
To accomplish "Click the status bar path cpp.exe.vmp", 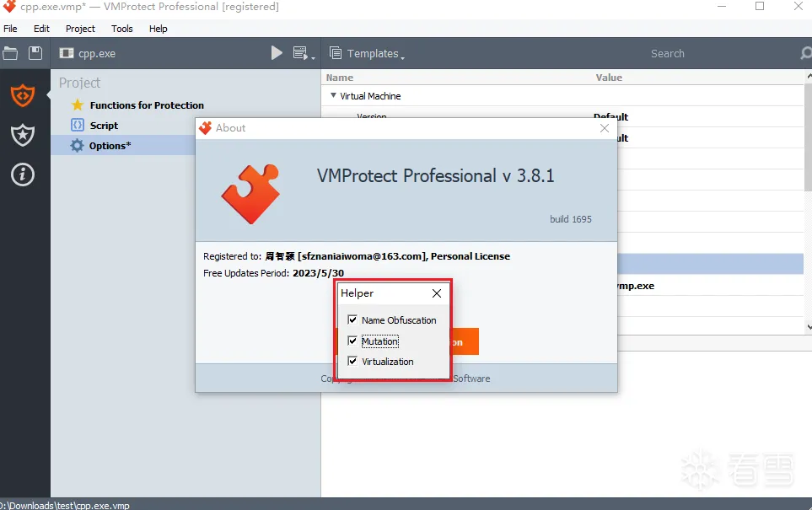I will [65, 505].
